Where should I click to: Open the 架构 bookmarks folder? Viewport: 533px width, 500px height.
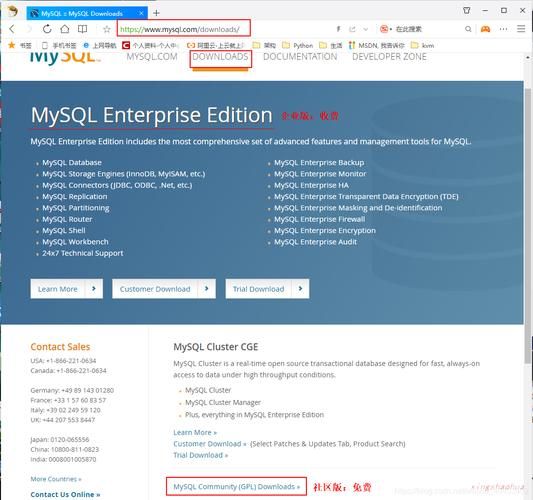(264, 45)
